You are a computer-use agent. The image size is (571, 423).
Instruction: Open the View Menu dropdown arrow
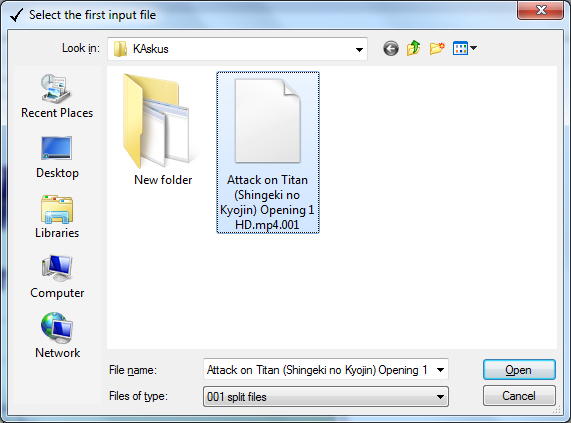pyautogui.click(x=473, y=48)
